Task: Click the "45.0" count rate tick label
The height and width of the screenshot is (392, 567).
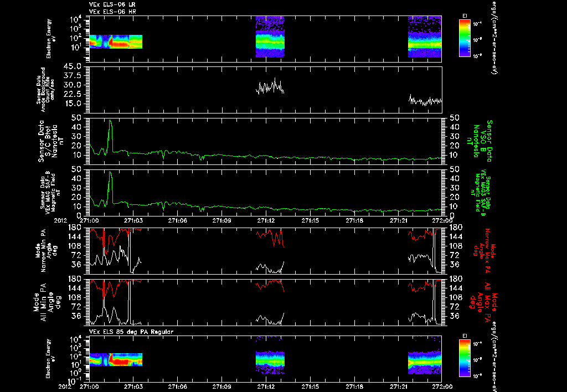Action: point(73,66)
